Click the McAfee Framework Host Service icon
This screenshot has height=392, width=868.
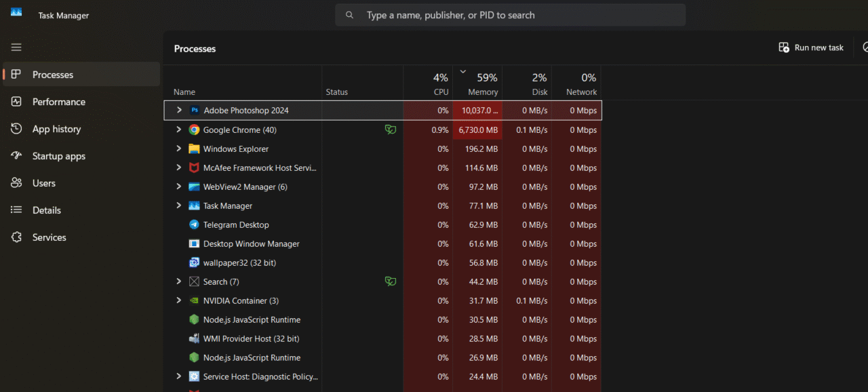click(x=194, y=168)
